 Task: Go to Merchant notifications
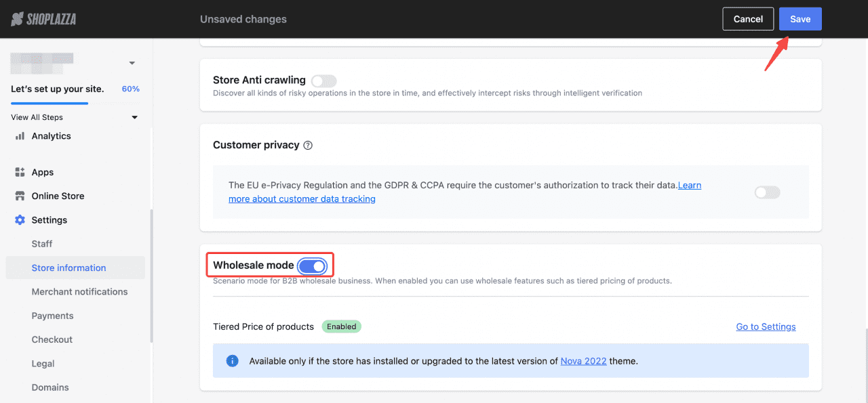[79, 292]
